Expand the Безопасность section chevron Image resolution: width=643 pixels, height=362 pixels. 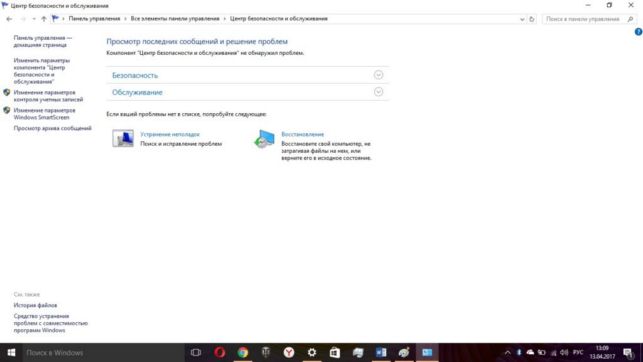(x=378, y=75)
